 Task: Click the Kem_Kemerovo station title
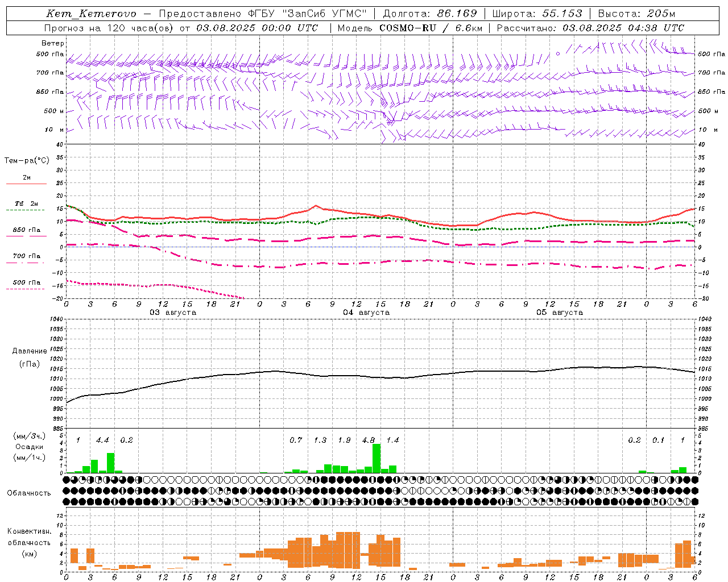click(x=91, y=14)
